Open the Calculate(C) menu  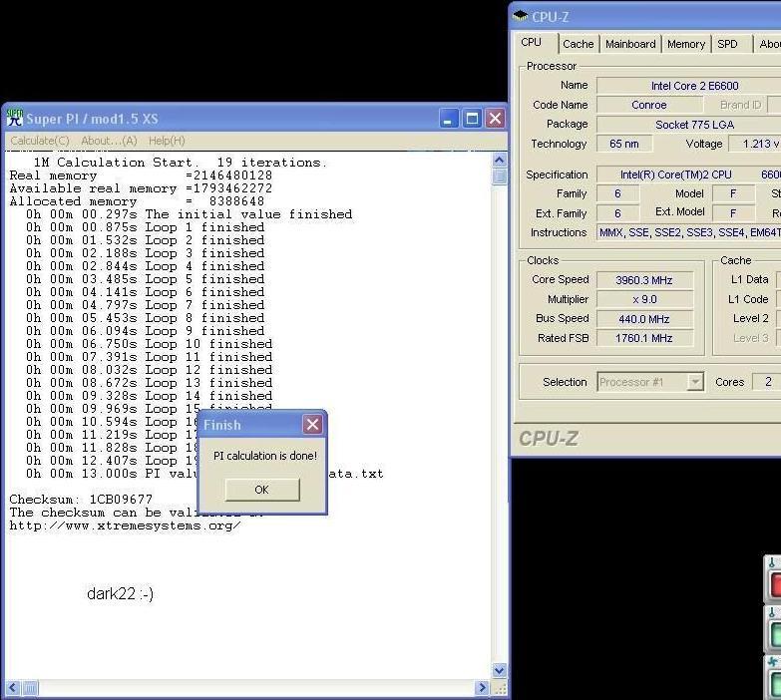coord(40,141)
